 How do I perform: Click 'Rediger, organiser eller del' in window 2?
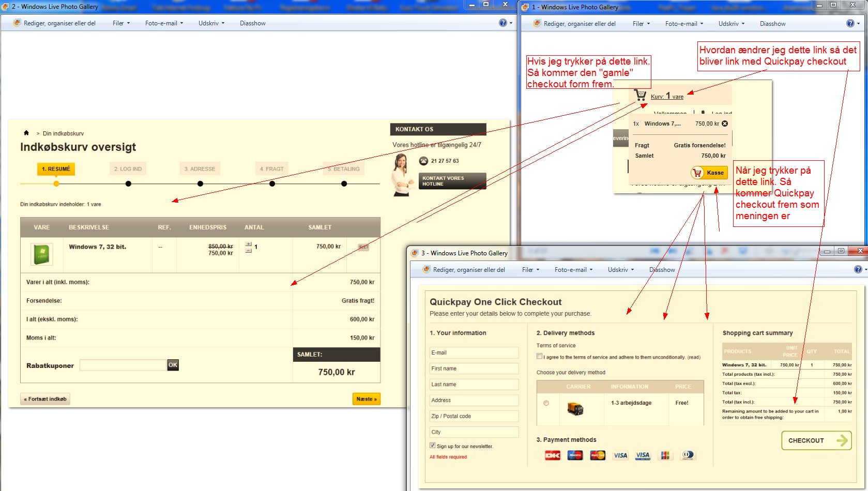[x=54, y=23]
